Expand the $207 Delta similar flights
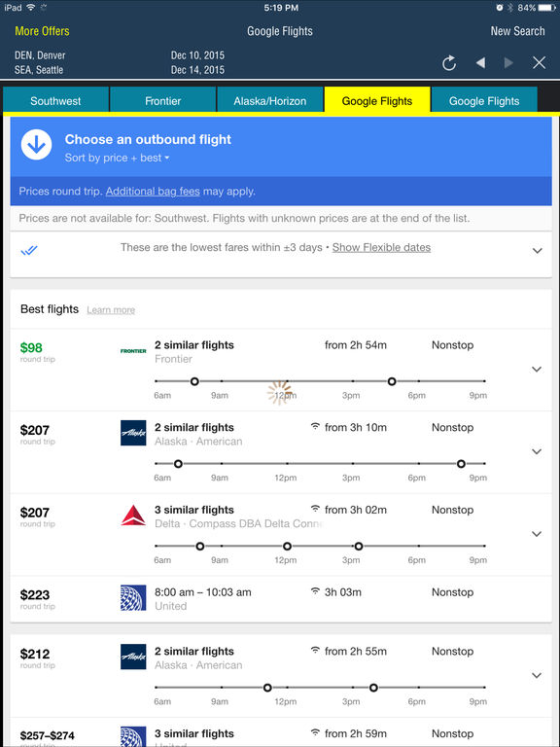This screenshot has width=560, height=747. [537, 534]
